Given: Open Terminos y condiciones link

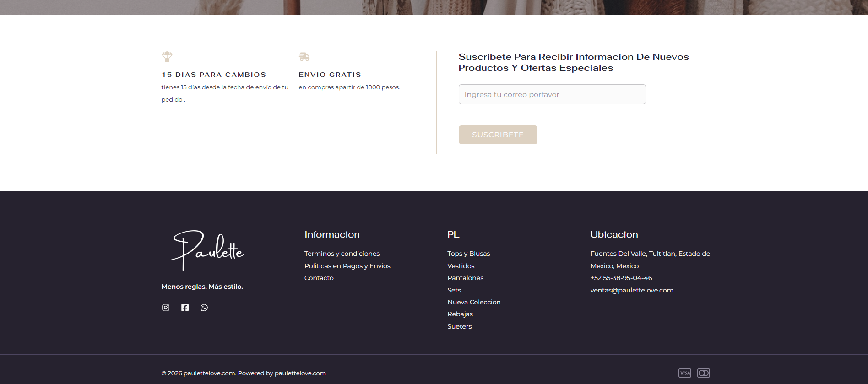Looking at the screenshot, I should pos(342,254).
